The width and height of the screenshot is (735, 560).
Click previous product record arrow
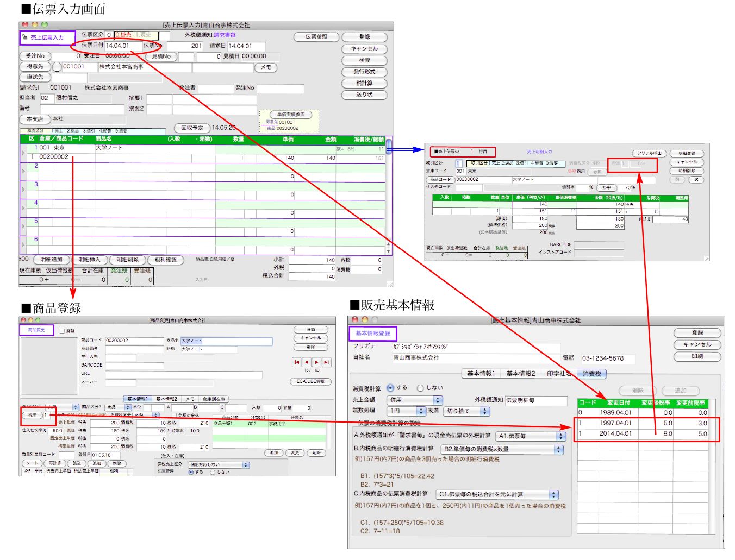coord(306,362)
